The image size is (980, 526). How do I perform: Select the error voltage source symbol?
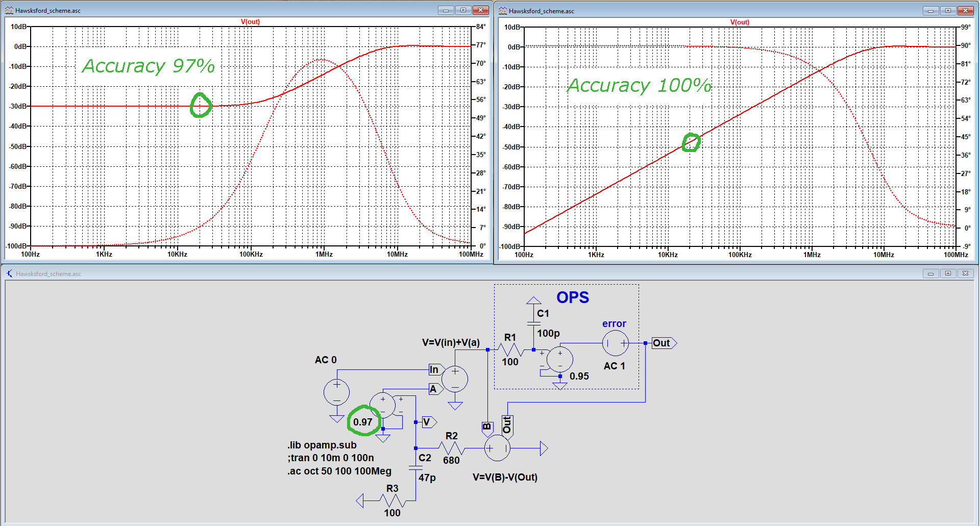point(616,343)
